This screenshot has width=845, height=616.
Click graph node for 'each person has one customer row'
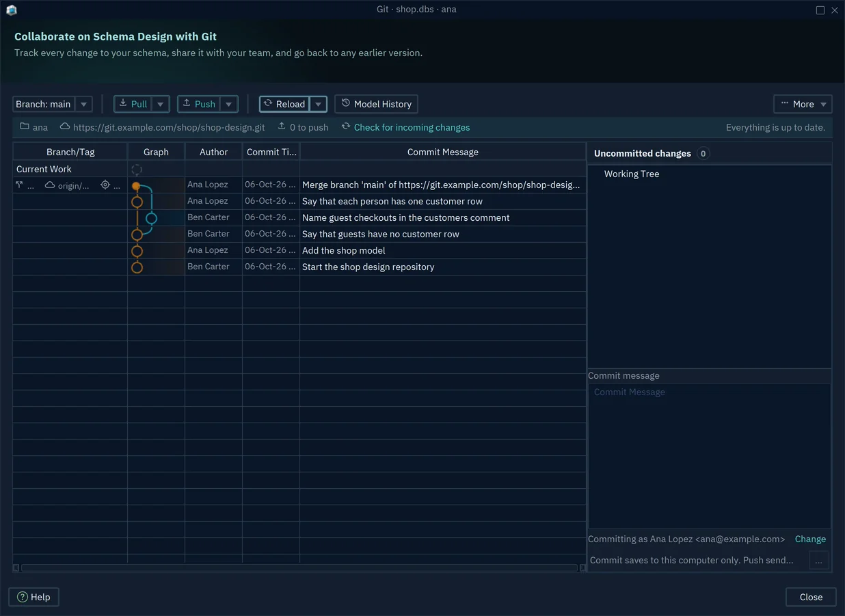137,202
